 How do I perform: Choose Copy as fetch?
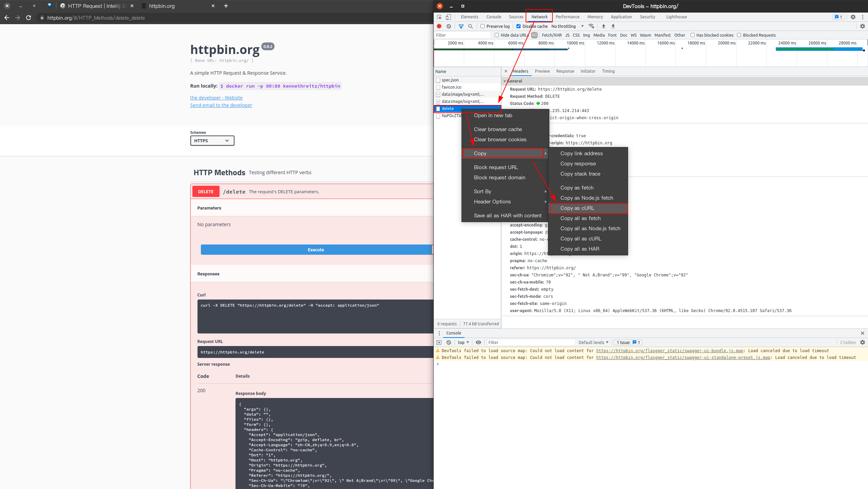(589, 188)
